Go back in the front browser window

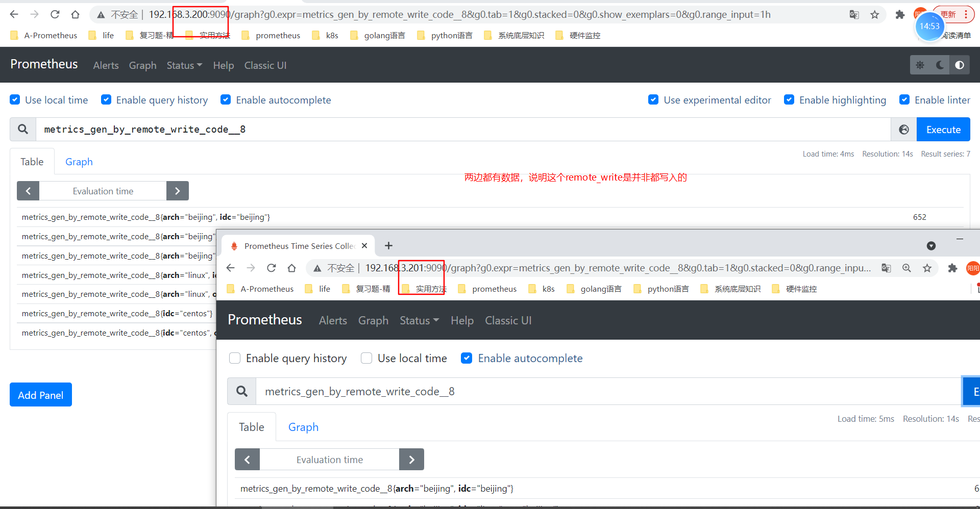[x=231, y=268]
